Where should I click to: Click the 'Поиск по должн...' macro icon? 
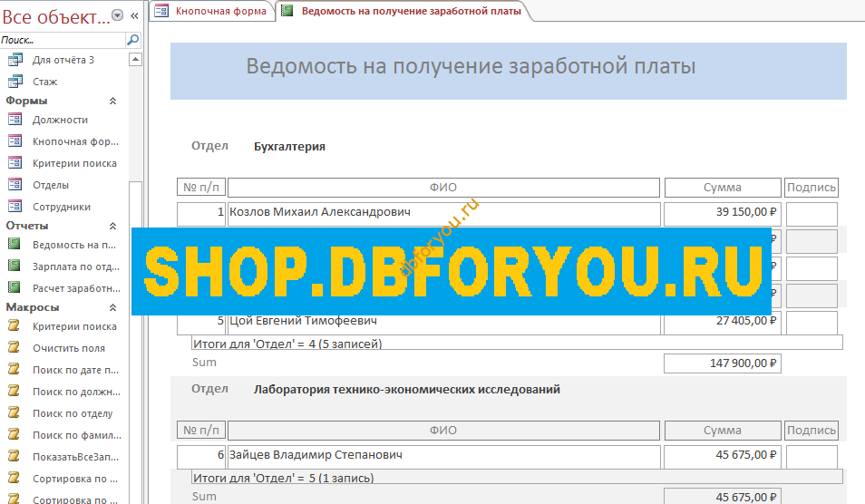(x=14, y=391)
